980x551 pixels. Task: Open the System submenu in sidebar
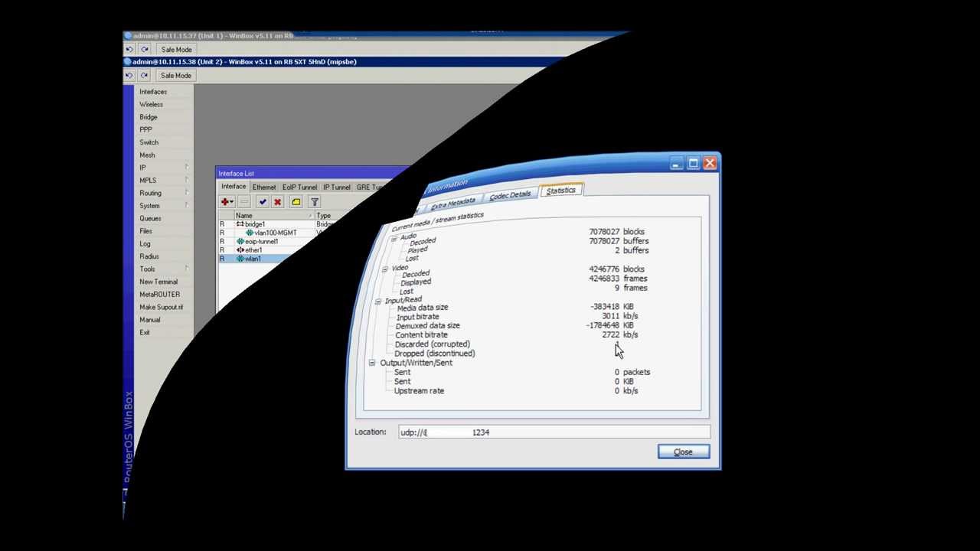pyautogui.click(x=162, y=206)
